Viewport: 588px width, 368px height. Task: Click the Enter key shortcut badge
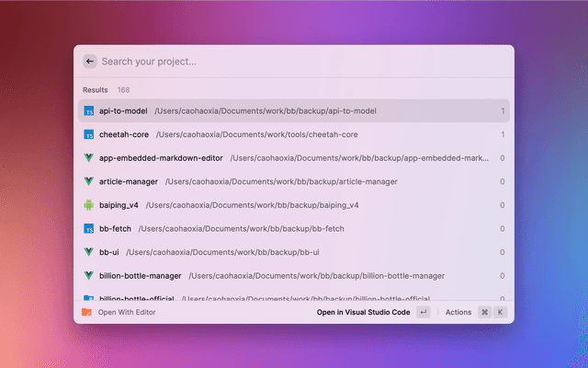pyautogui.click(x=423, y=312)
